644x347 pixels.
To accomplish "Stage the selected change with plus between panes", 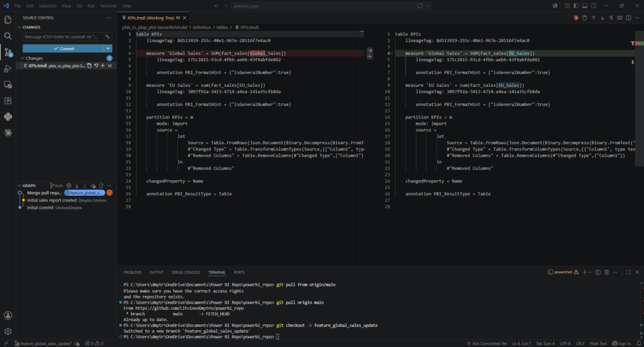I will click(370, 57).
